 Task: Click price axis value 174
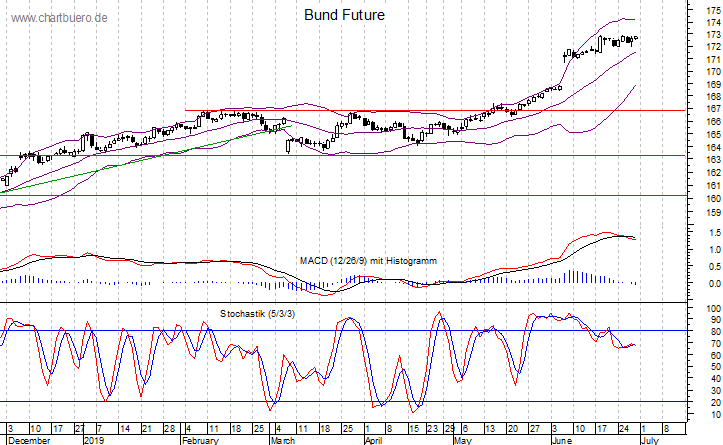click(713, 23)
